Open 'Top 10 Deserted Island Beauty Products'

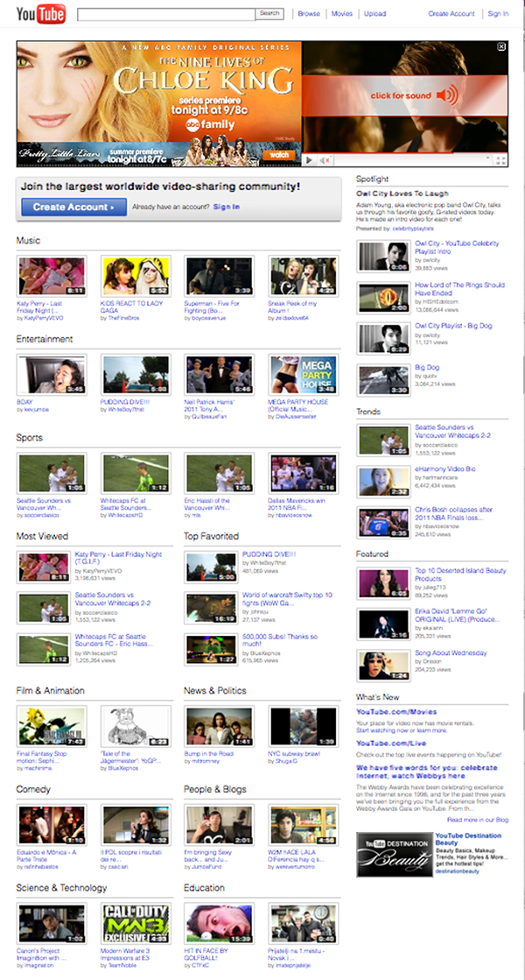(x=461, y=575)
